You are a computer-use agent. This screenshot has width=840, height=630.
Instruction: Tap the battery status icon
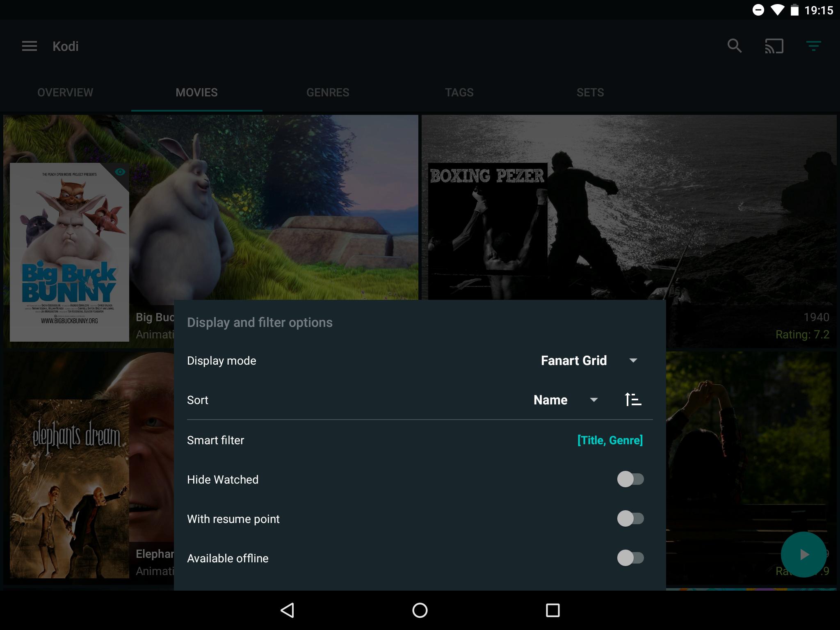(794, 10)
